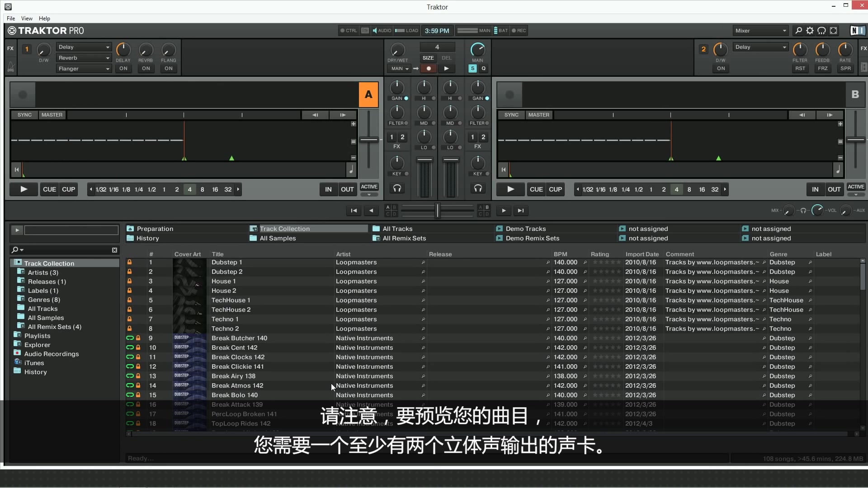Click Deck B beatjump forward arrow
Screen dimensions: 868x488
[830, 115]
